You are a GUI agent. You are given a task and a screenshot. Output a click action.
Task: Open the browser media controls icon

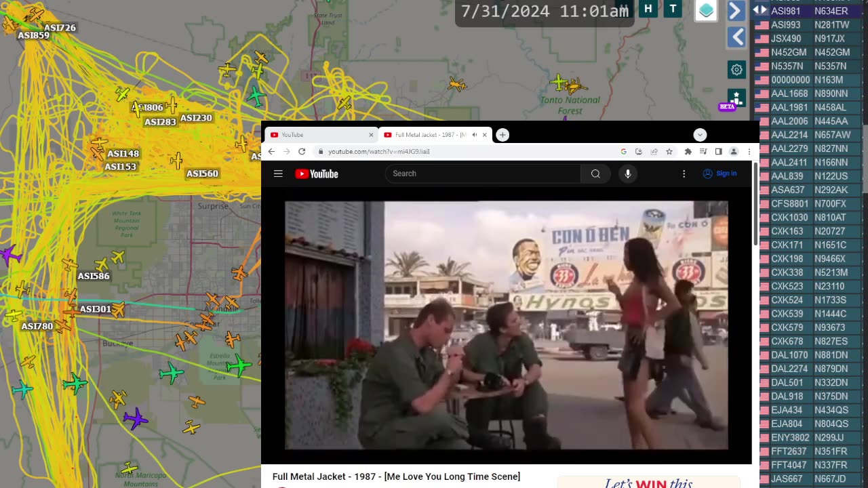pos(703,152)
